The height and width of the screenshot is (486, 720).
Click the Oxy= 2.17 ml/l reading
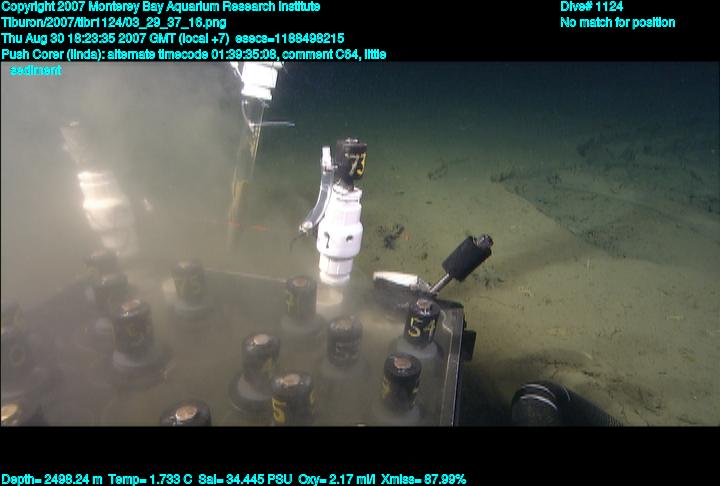(337, 479)
